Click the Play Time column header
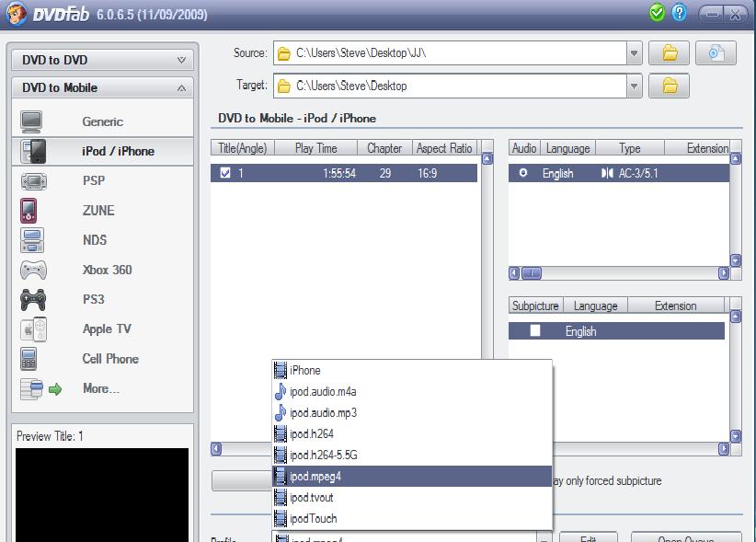The image size is (756, 542). (315, 148)
